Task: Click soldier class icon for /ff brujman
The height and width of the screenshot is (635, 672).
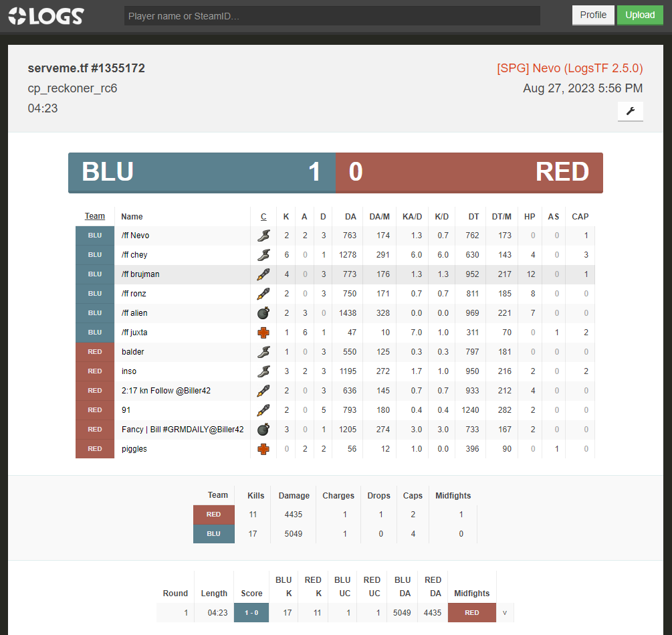Action: [x=263, y=274]
